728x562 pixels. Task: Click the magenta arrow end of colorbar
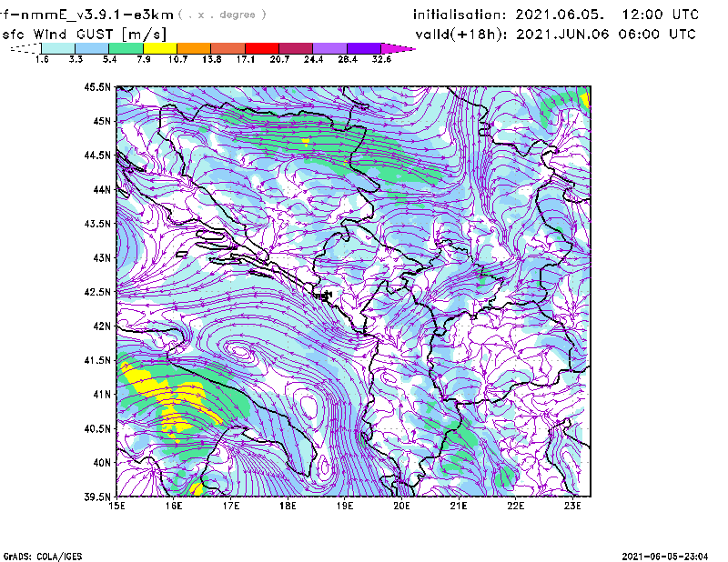[398, 48]
